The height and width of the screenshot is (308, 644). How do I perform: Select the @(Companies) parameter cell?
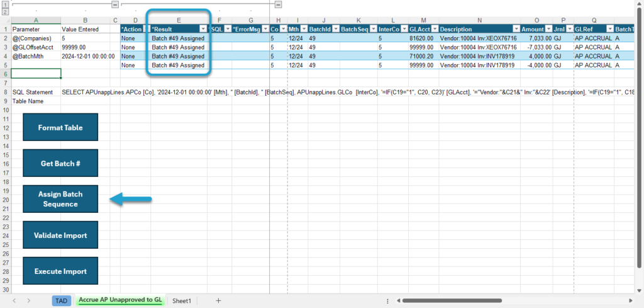pos(36,38)
